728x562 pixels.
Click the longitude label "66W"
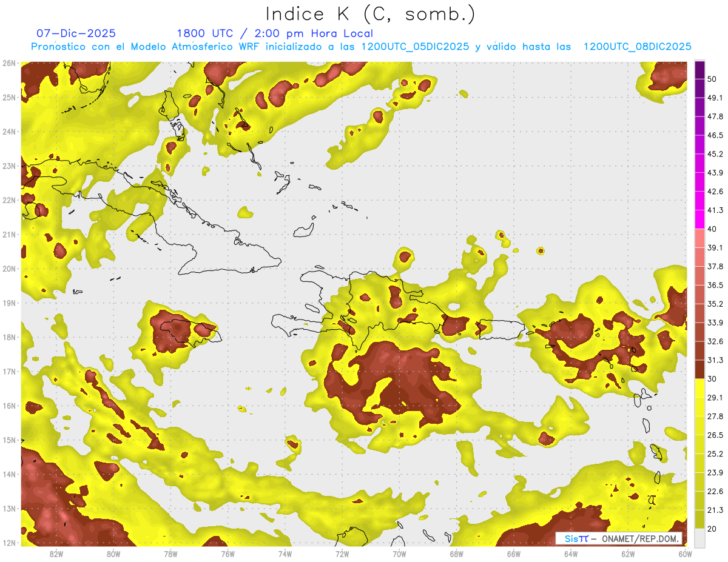click(x=514, y=554)
